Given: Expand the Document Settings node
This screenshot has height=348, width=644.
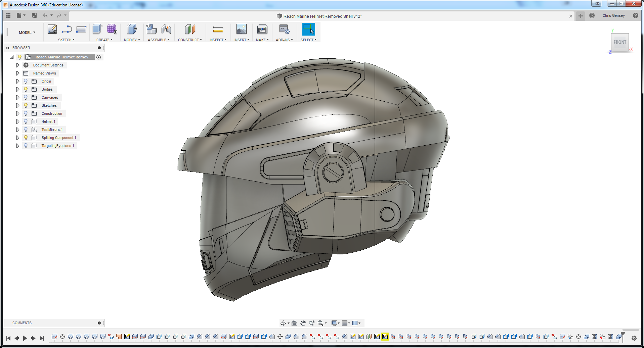Looking at the screenshot, I should coord(17,65).
